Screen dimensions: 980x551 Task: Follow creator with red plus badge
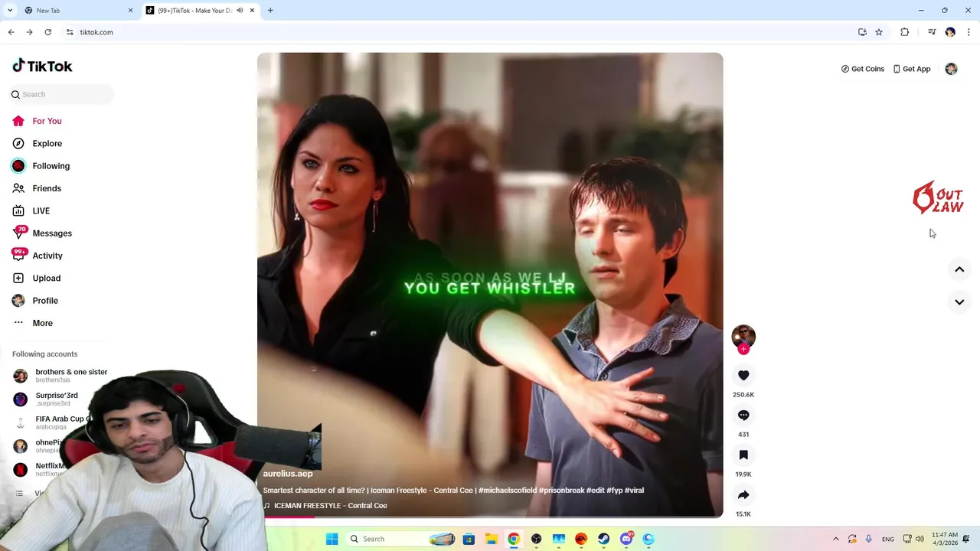tap(743, 349)
